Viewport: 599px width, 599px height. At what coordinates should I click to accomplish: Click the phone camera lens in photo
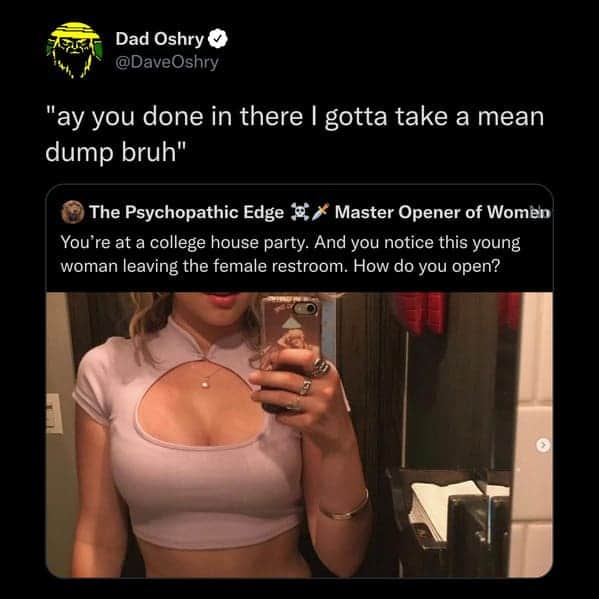(x=305, y=308)
